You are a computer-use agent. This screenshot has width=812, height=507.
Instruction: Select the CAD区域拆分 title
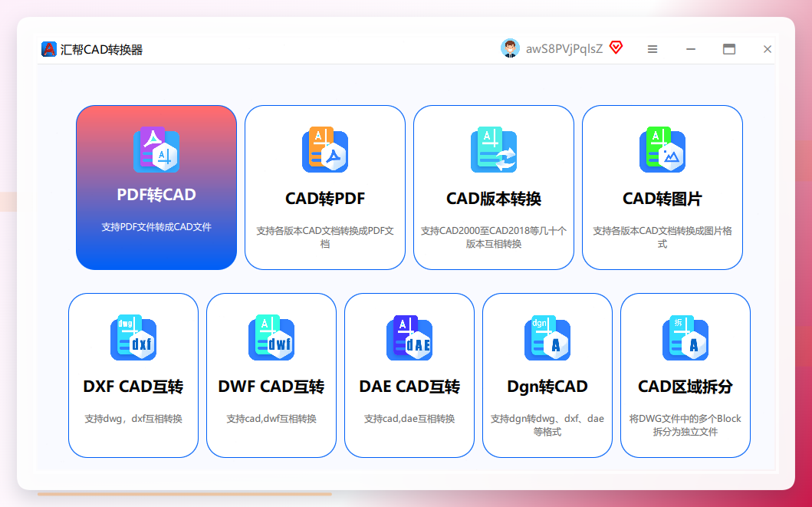coord(685,387)
